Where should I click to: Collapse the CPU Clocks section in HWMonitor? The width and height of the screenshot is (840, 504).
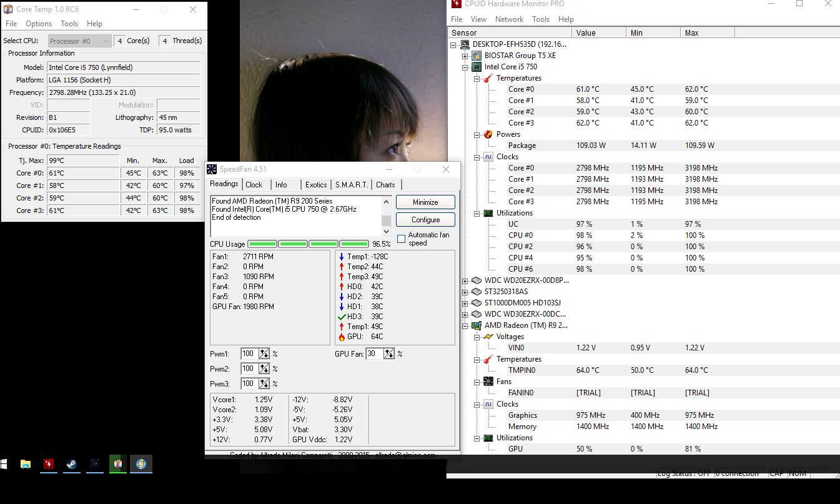click(476, 157)
